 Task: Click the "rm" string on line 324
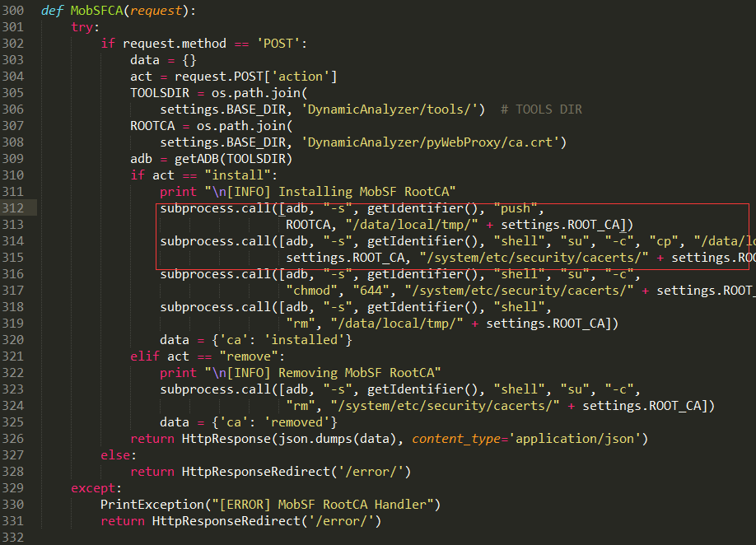pos(301,406)
